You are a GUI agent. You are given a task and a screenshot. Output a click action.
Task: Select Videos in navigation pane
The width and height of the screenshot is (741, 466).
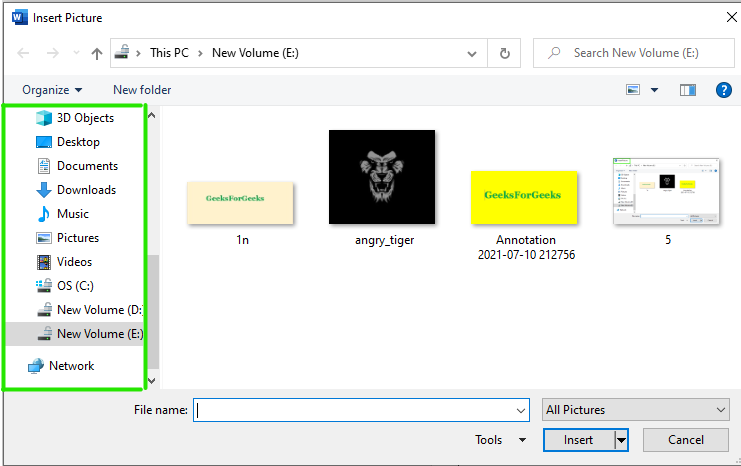75,262
